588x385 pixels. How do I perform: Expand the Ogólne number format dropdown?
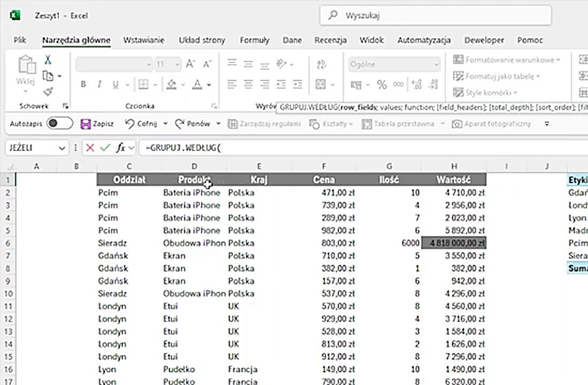click(x=436, y=64)
